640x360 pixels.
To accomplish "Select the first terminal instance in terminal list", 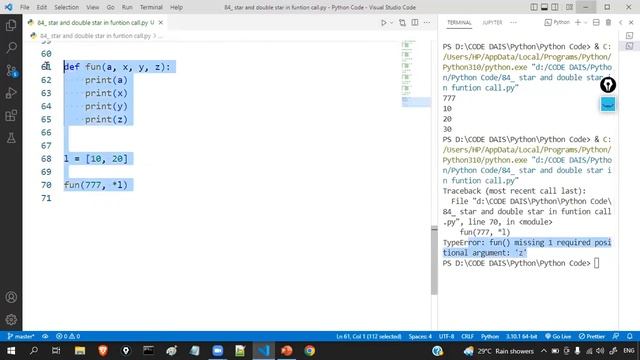I will click(629, 36).
